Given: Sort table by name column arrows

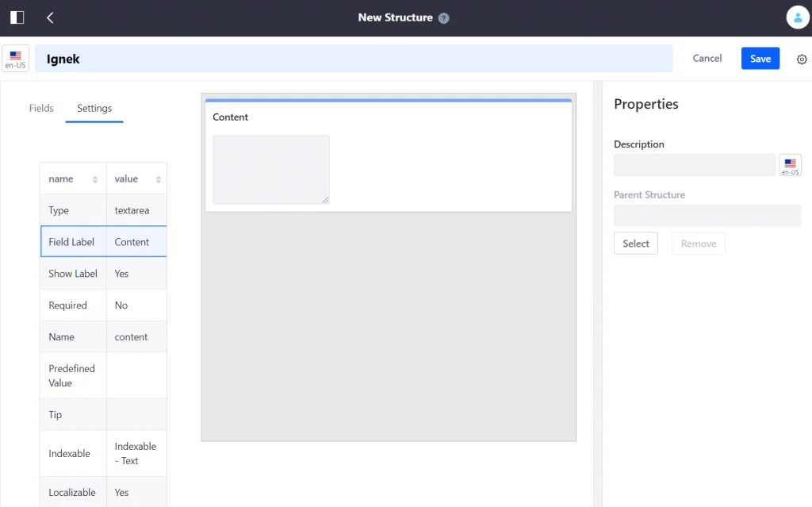Looking at the screenshot, I should (x=95, y=179).
